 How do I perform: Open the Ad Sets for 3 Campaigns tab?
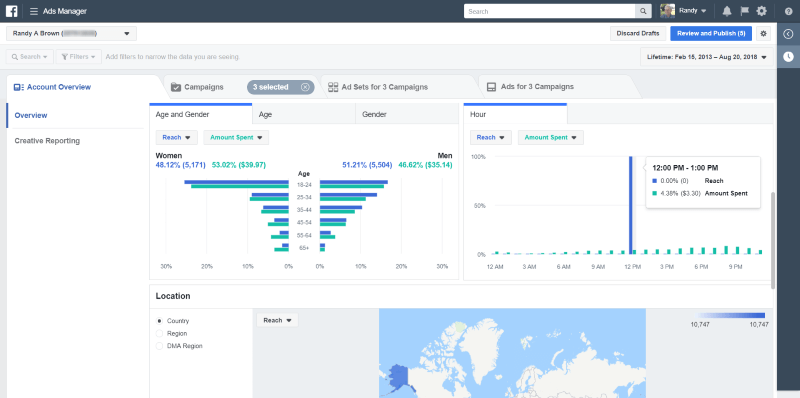pyautogui.click(x=385, y=87)
